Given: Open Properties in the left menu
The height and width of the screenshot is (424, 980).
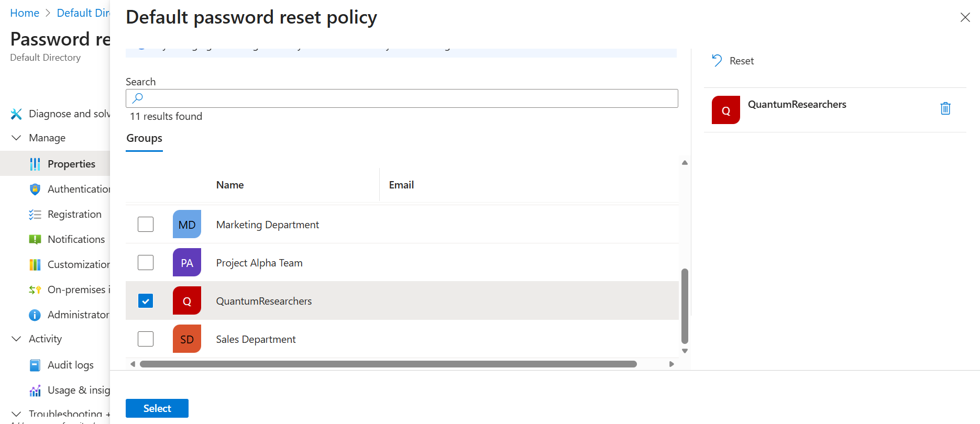Looking at the screenshot, I should (71, 164).
